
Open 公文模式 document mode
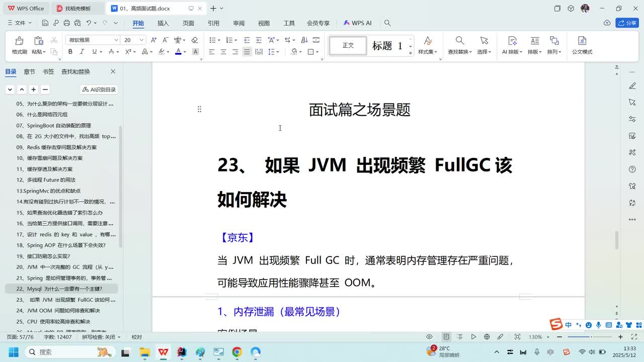tap(582, 45)
